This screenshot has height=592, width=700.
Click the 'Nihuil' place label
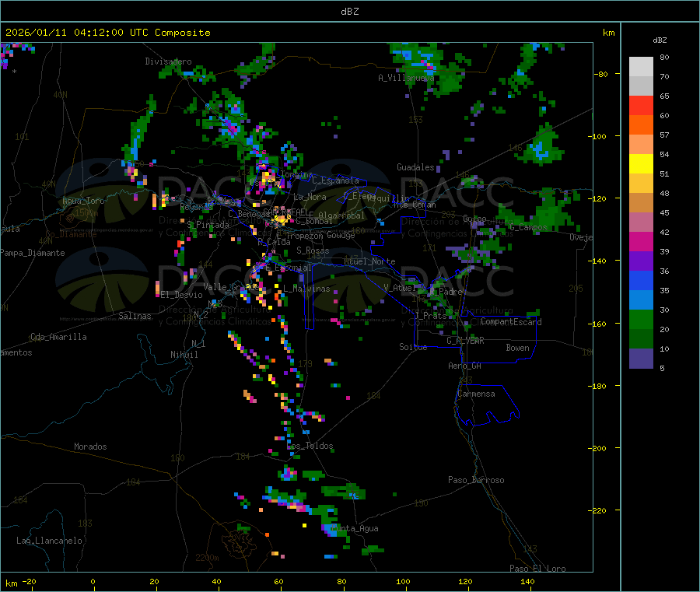click(184, 355)
